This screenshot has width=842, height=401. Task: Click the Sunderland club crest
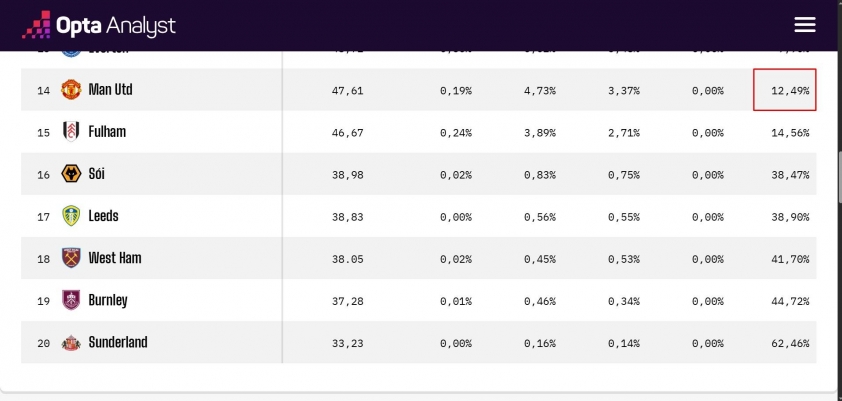[x=71, y=342]
